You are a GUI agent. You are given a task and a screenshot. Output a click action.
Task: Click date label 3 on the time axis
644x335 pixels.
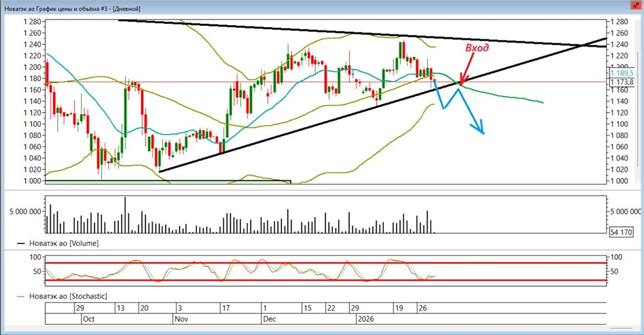(180, 308)
